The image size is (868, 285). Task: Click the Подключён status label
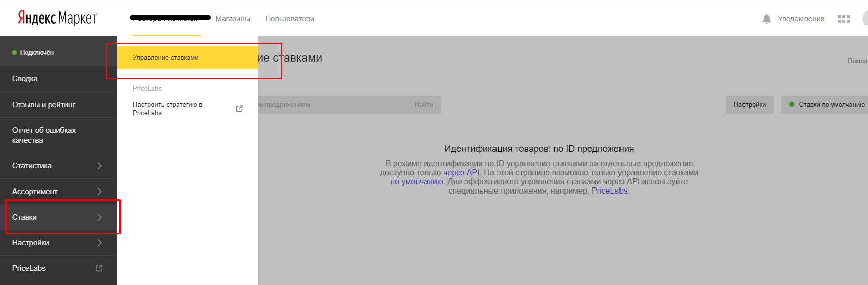37,52
